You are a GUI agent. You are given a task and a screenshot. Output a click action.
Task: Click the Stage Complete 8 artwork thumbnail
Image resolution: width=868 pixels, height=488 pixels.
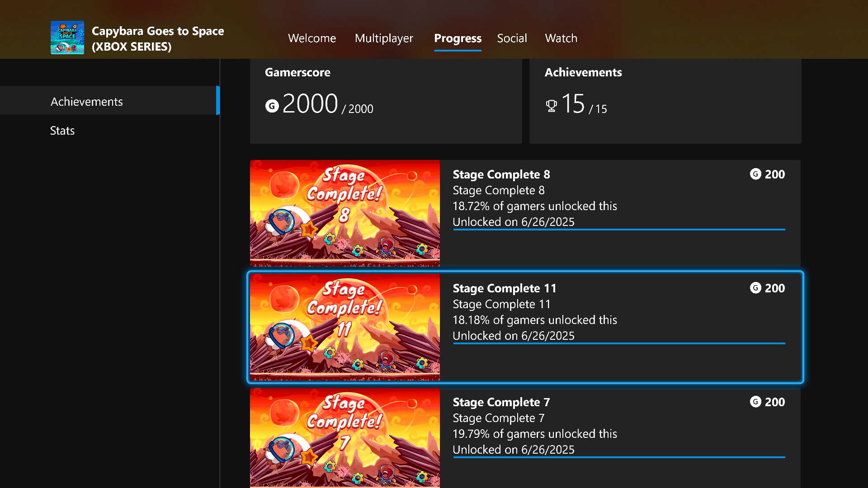point(344,212)
